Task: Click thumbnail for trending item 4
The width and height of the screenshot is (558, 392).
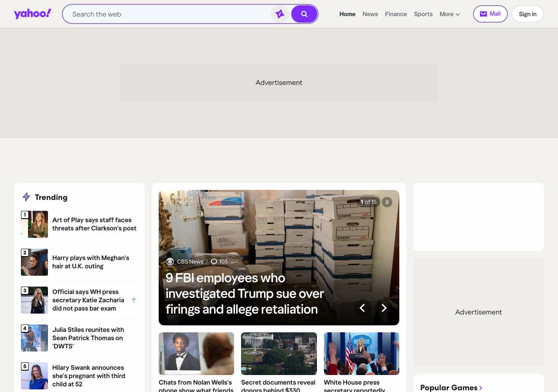Action: [34, 338]
